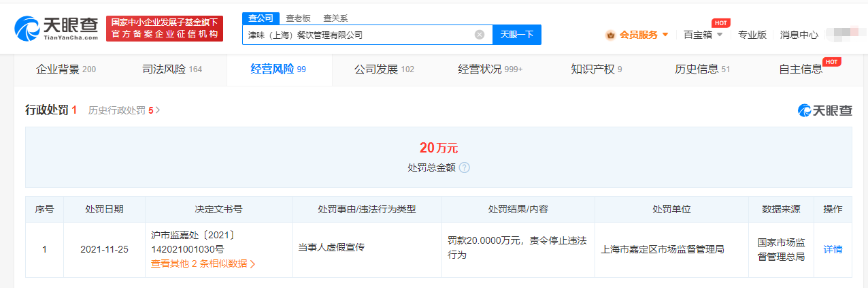Open the crown icon next to 会员服务
The width and height of the screenshot is (868, 288).
(x=610, y=35)
